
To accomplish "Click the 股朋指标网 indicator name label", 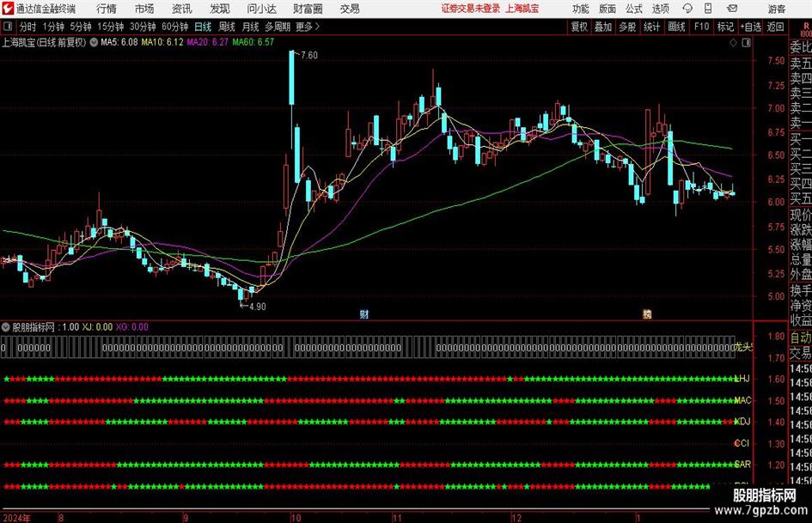I will point(34,327).
